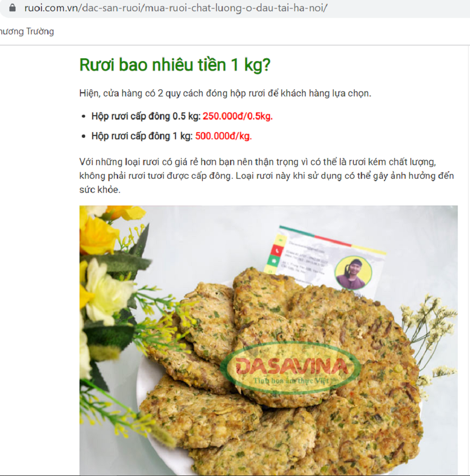Click the heading 'Rươi bao nhiêu tiền 1 kg?'

175,64
